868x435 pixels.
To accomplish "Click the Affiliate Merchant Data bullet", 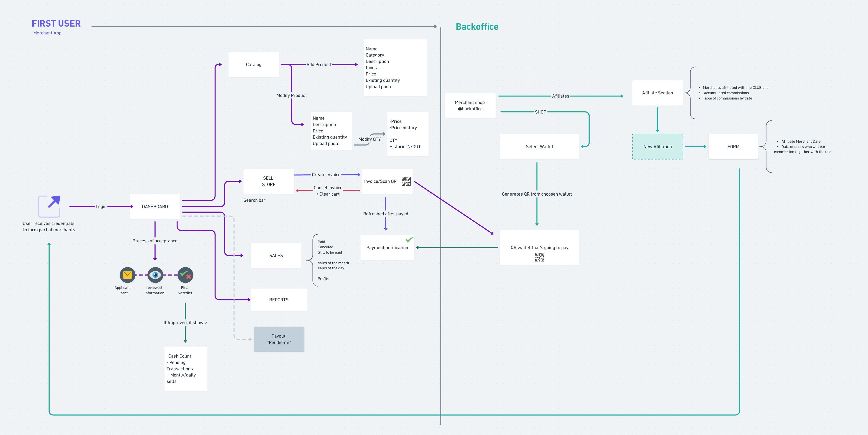I will click(801, 141).
